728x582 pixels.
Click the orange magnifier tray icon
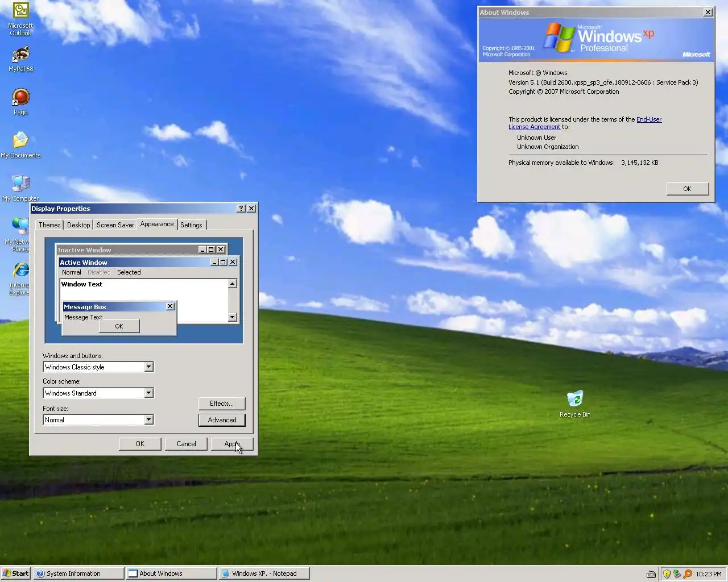point(687,573)
